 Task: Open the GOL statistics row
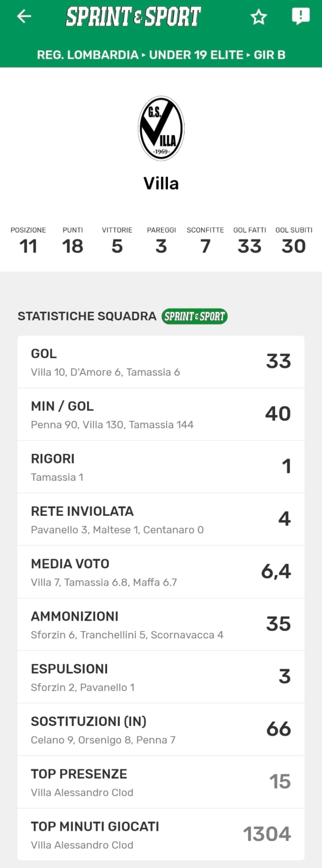tap(161, 362)
